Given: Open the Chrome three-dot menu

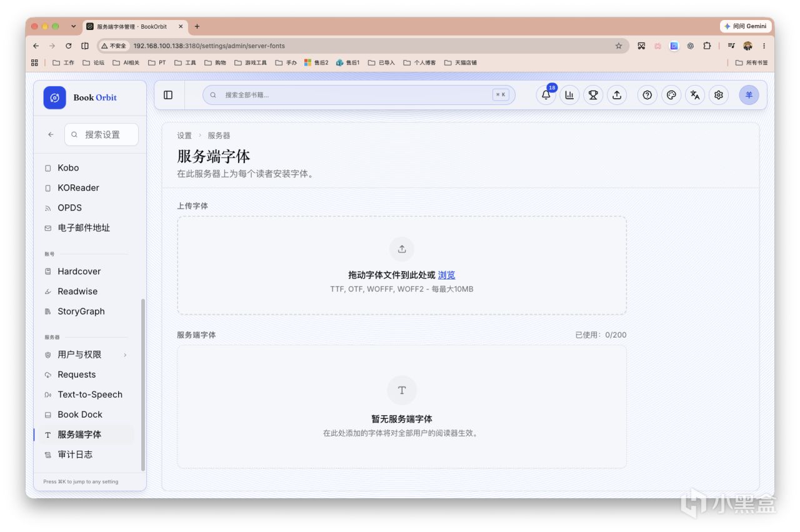Looking at the screenshot, I should pyautogui.click(x=764, y=46).
